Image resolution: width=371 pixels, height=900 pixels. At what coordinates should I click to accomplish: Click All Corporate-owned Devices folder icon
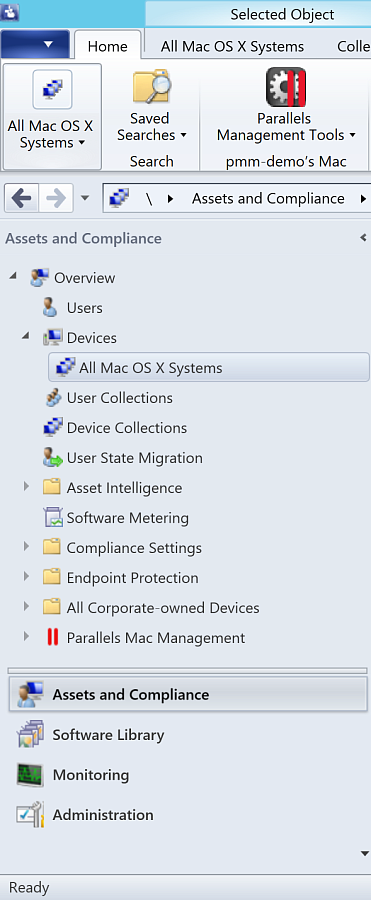coord(52,607)
